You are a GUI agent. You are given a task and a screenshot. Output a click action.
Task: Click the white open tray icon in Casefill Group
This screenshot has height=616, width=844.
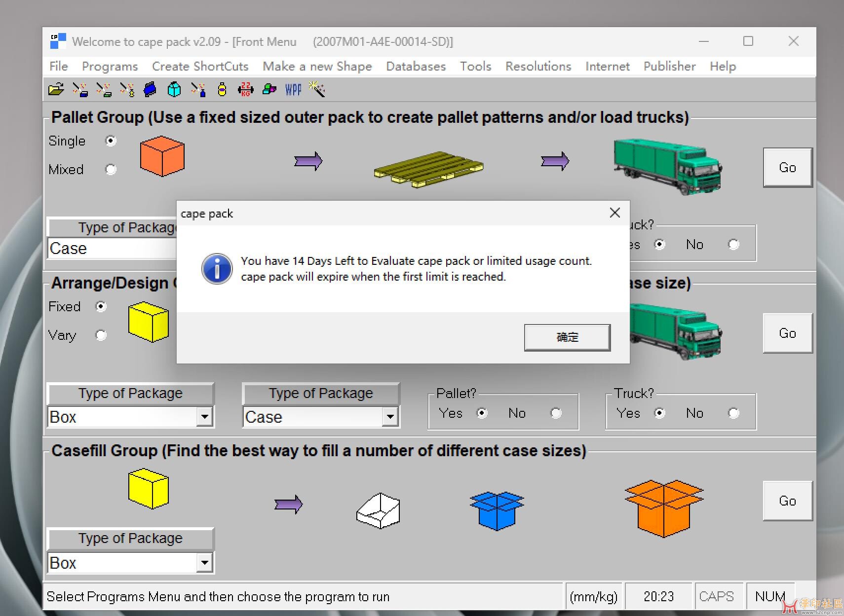coord(378,511)
